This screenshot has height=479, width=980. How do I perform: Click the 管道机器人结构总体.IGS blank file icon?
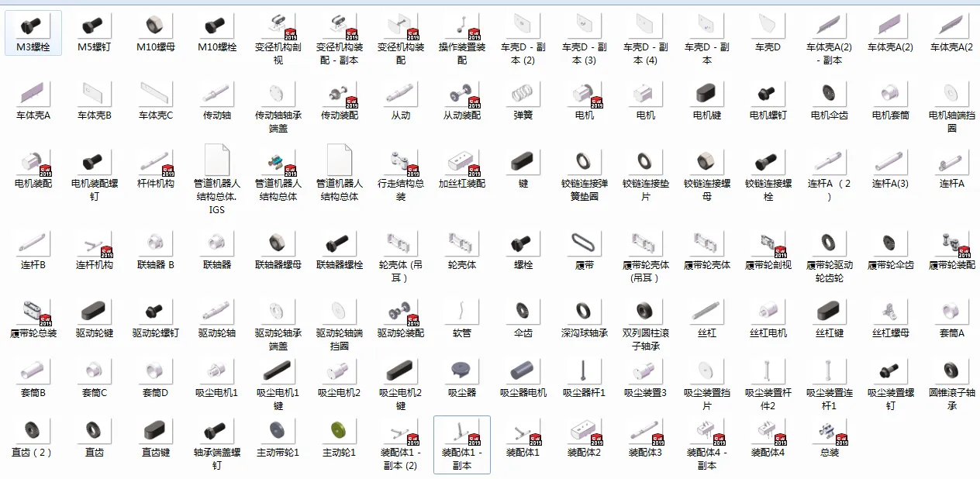(217, 160)
